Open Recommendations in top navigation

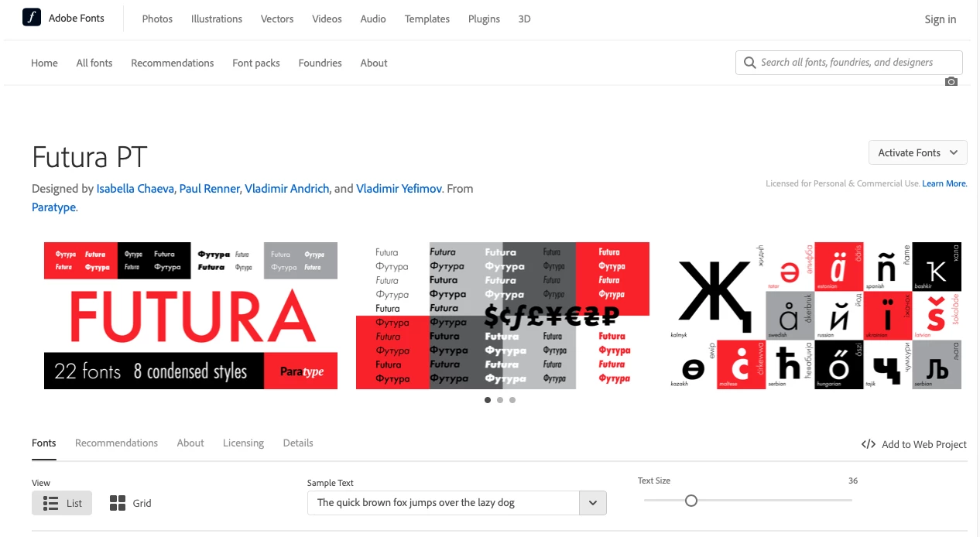tap(173, 63)
